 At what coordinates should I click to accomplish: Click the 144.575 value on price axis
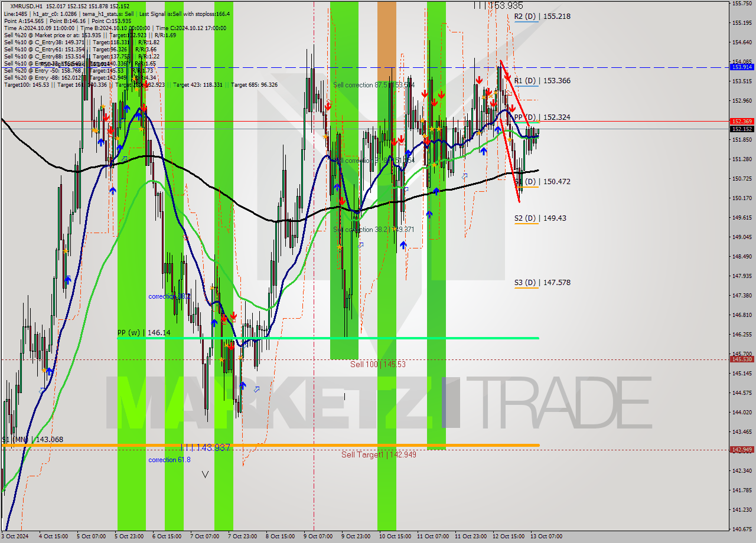pyautogui.click(x=742, y=392)
